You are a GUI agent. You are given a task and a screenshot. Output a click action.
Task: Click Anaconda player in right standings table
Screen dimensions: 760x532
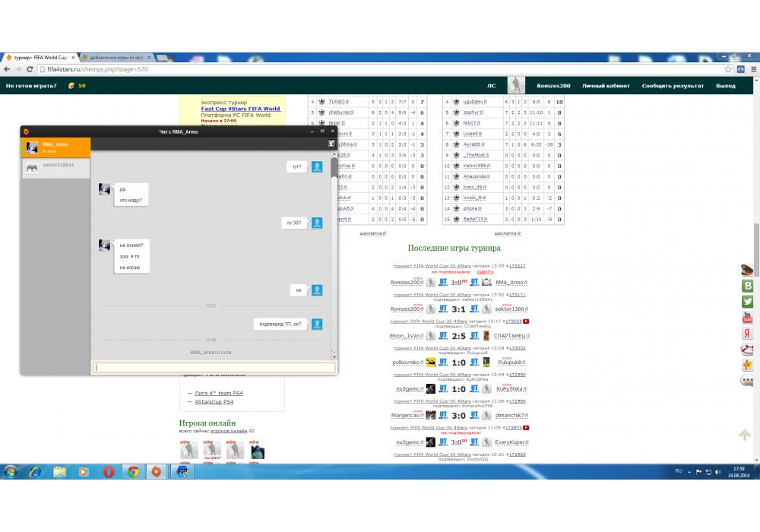point(476,176)
